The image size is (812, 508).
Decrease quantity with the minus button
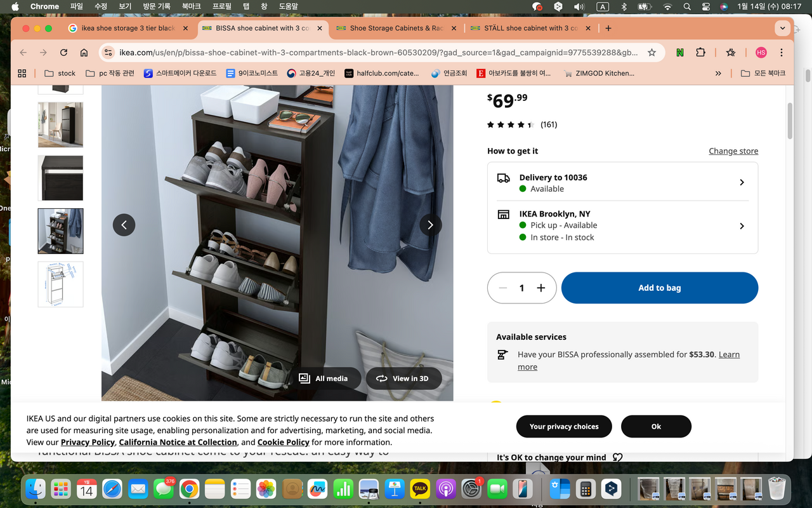(503, 288)
